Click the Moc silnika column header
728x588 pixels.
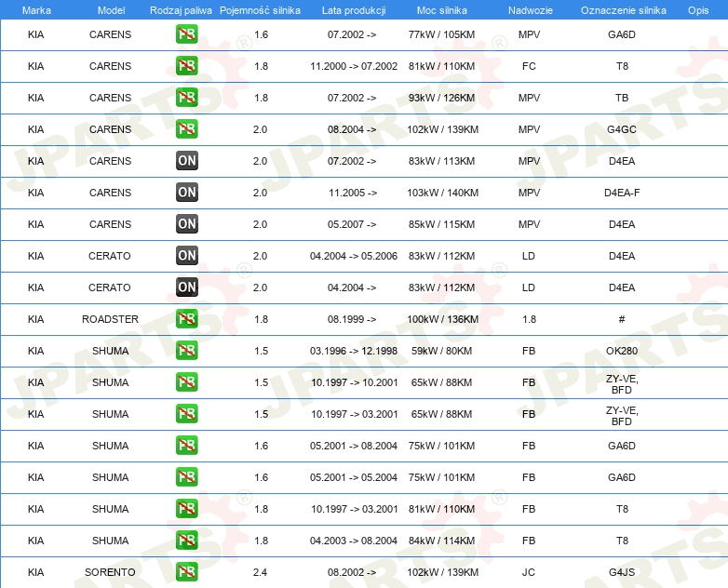[x=442, y=10]
